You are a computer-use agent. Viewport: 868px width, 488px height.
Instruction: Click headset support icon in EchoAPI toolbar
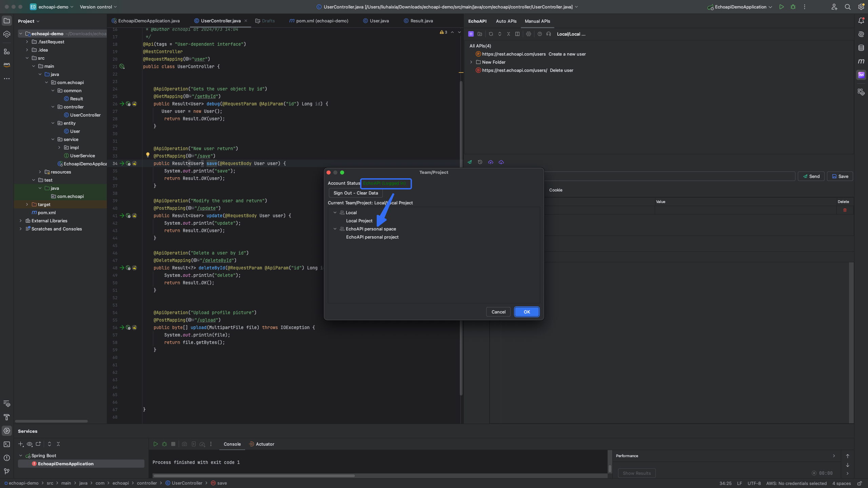(x=548, y=34)
